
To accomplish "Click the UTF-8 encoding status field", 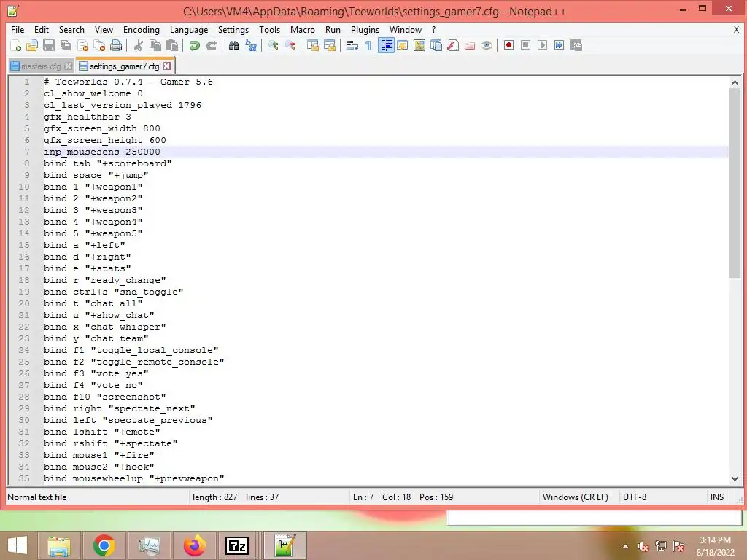I will (635, 497).
